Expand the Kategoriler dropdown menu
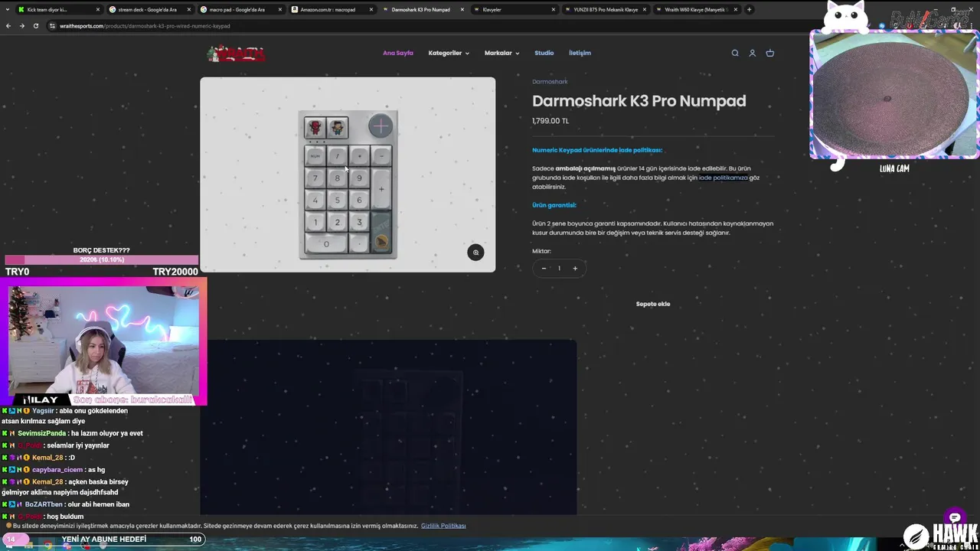 click(449, 53)
